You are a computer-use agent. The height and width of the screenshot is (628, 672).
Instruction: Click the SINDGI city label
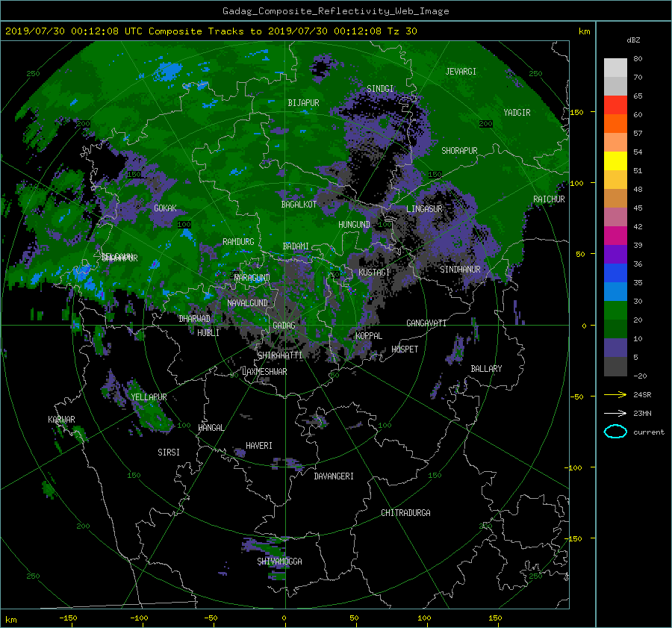pyautogui.click(x=380, y=89)
